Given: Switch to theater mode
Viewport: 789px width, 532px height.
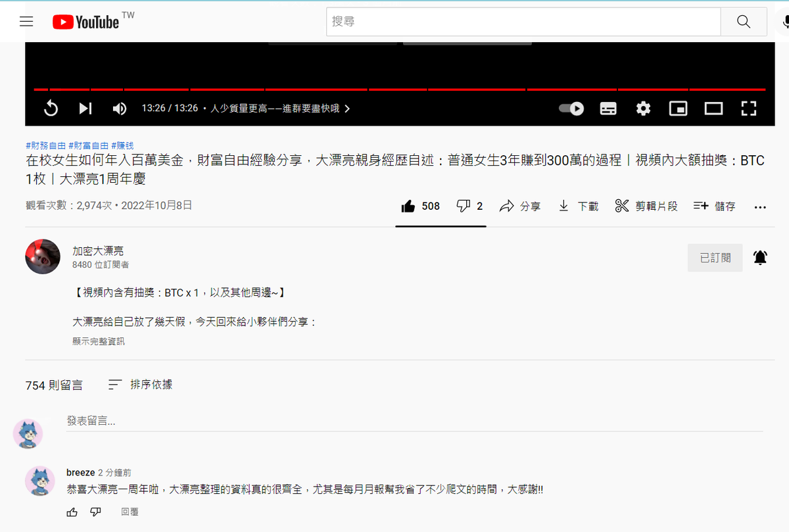Looking at the screenshot, I should pos(713,109).
